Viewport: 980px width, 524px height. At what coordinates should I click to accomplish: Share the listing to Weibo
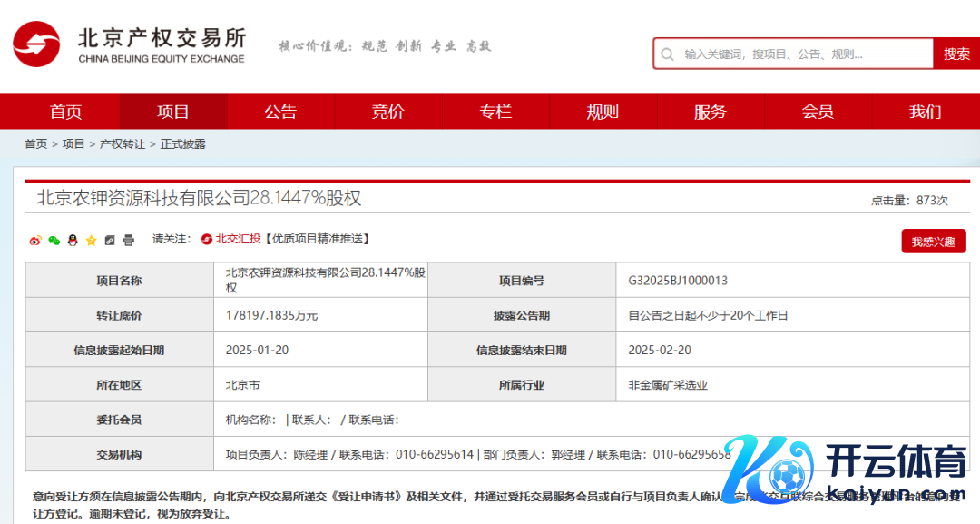coord(35,241)
